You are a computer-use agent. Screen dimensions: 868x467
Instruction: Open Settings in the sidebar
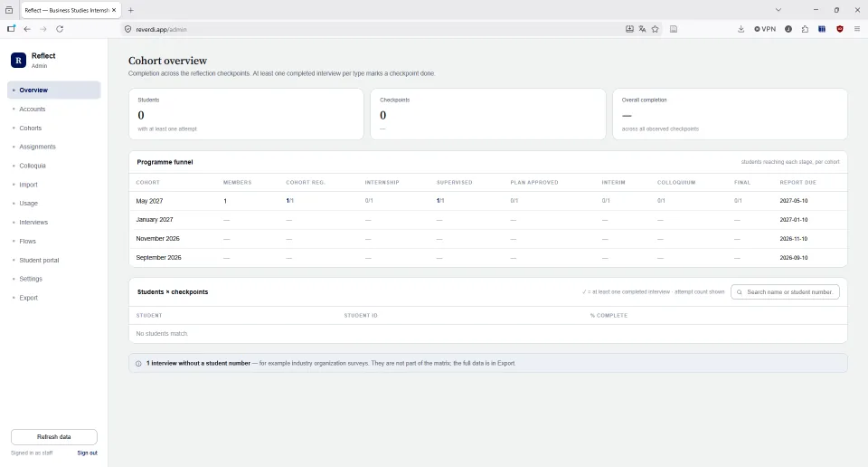coord(53,279)
